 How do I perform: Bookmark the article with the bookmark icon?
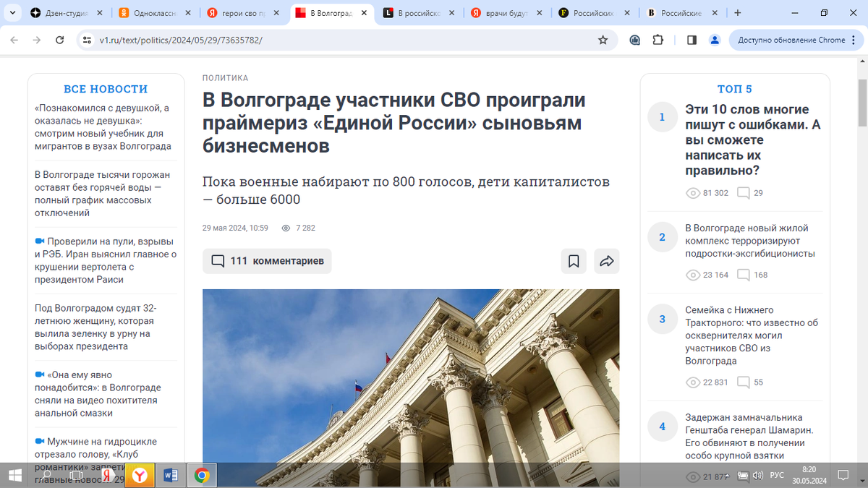574,261
